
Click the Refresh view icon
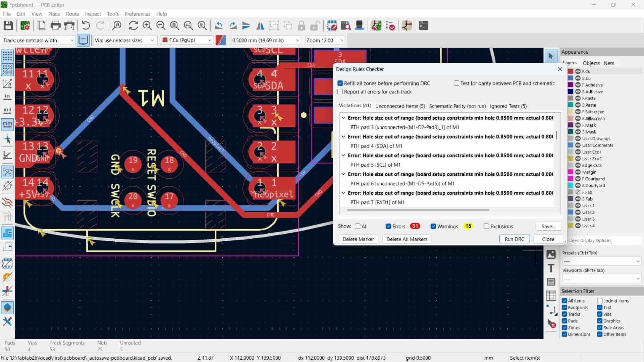coord(133,26)
